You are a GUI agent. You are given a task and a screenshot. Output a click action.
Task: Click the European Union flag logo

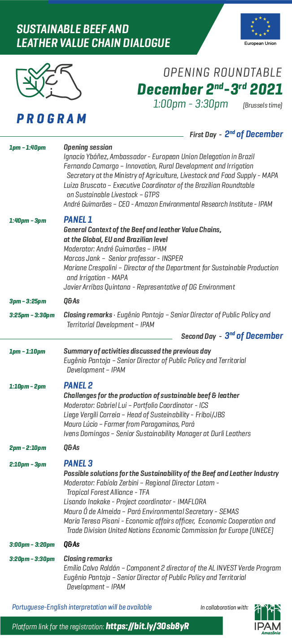[260, 27]
